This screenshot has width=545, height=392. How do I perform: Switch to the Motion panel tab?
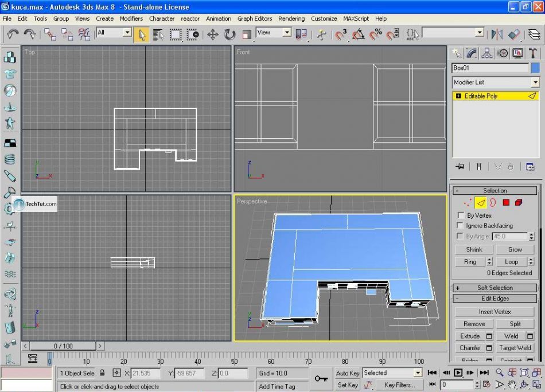(x=502, y=53)
